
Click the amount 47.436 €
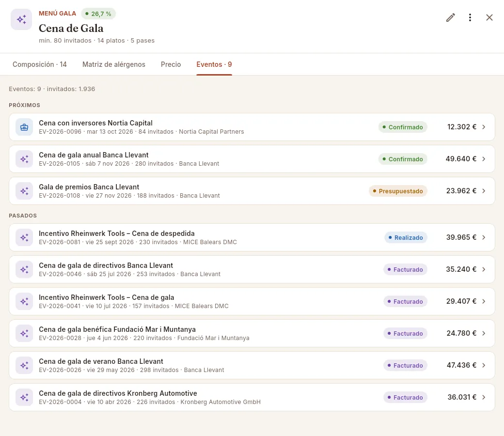(461, 365)
